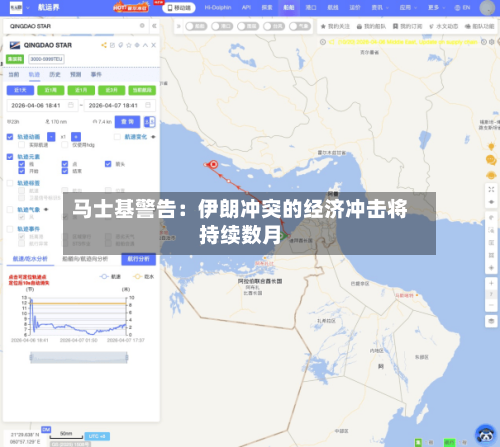Toggle the first 船舶 map switch
The image size is (500, 447).
[x=196, y=26]
